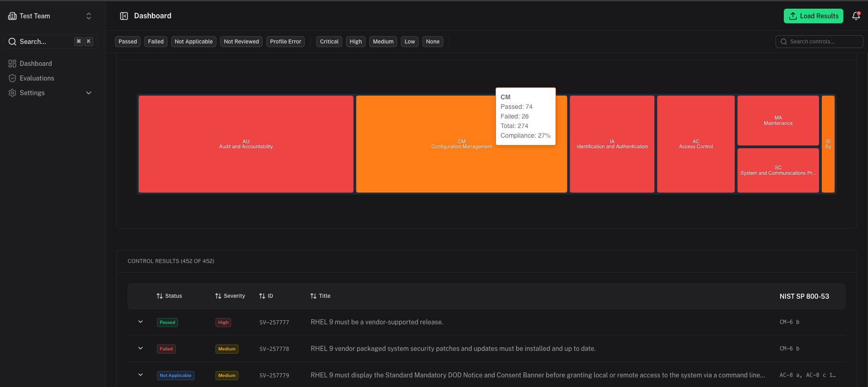Click the Medium badge on SV-257778
The image size is (868, 387).
point(227,349)
